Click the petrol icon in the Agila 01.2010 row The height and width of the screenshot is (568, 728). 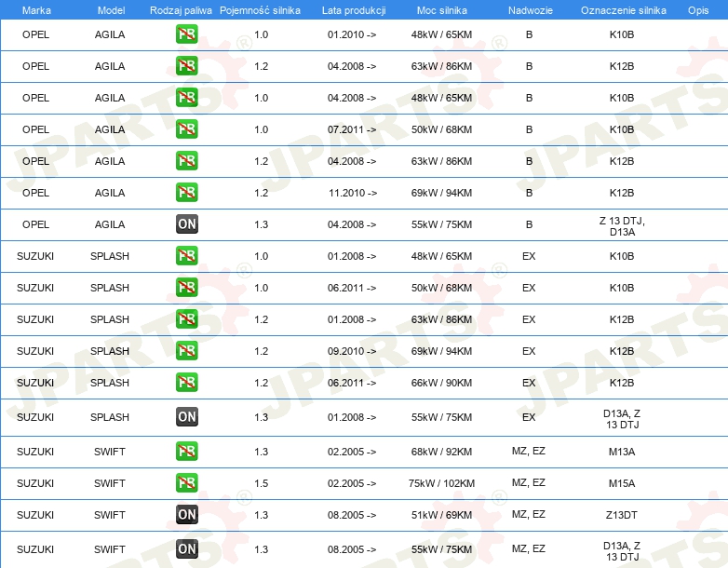186,34
